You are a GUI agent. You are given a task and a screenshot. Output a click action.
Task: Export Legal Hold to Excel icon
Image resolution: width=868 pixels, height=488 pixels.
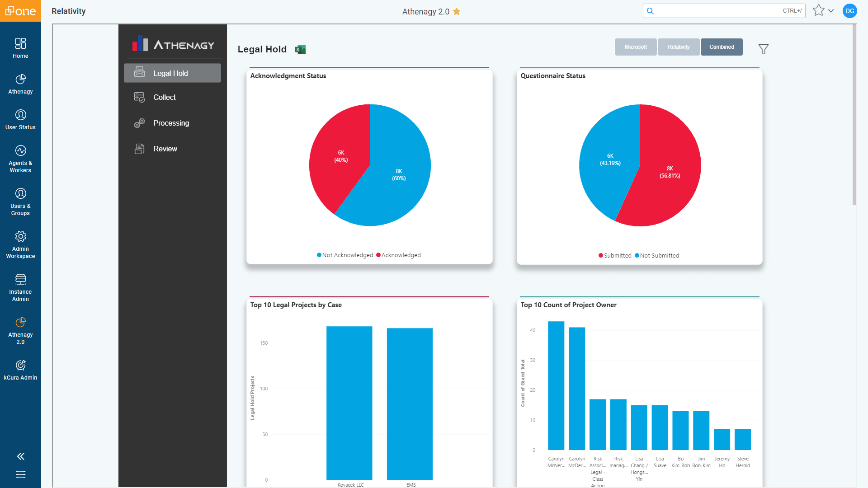click(300, 49)
